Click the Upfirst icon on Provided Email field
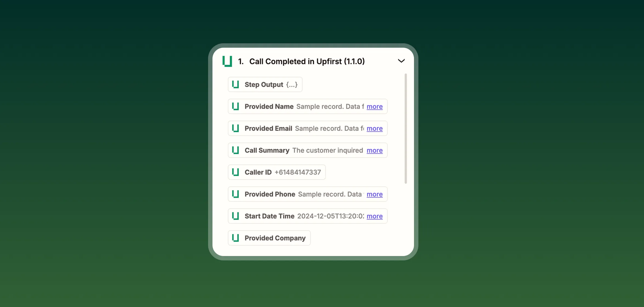This screenshot has height=307, width=644. click(236, 128)
